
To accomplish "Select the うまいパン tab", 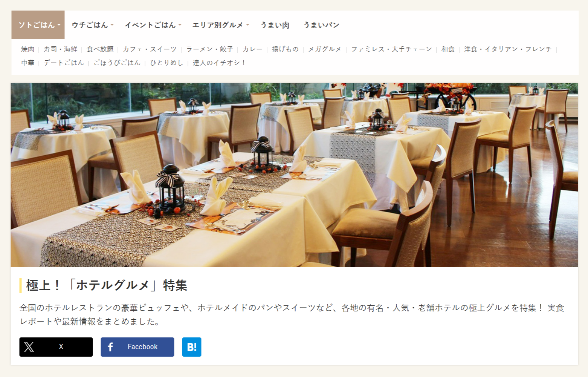I will tap(321, 25).
